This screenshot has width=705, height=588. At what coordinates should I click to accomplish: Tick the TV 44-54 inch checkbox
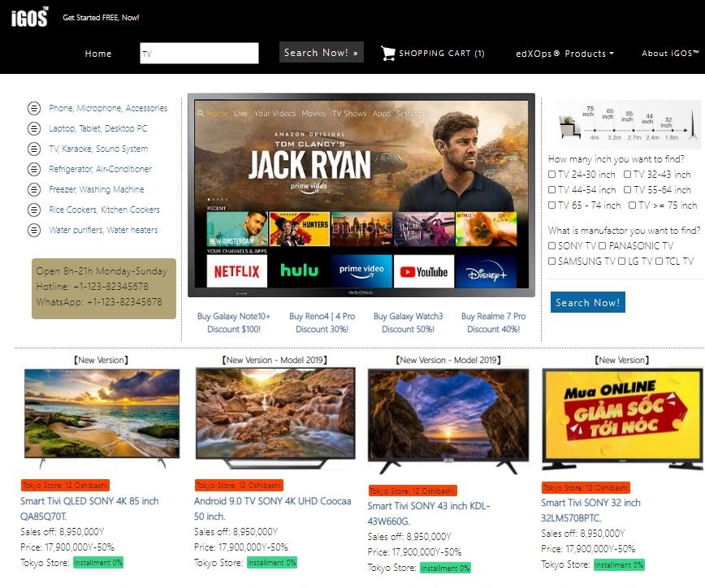click(x=551, y=190)
